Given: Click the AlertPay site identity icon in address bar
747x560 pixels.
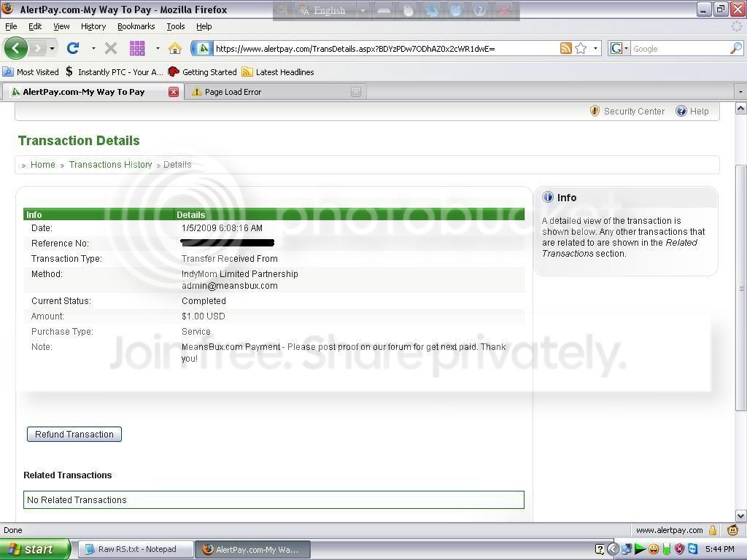Looking at the screenshot, I should click(202, 48).
